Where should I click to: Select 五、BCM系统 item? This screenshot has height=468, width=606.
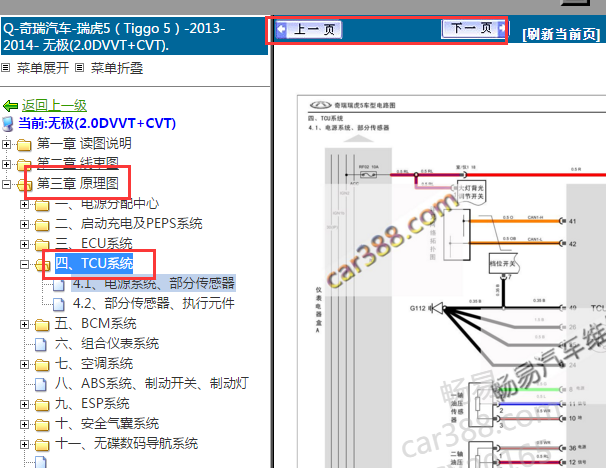[x=95, y=323]
